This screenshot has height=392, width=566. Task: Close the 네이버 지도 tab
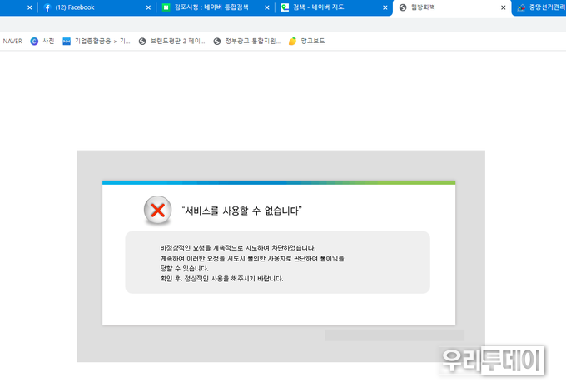click(x=385, y=7)
